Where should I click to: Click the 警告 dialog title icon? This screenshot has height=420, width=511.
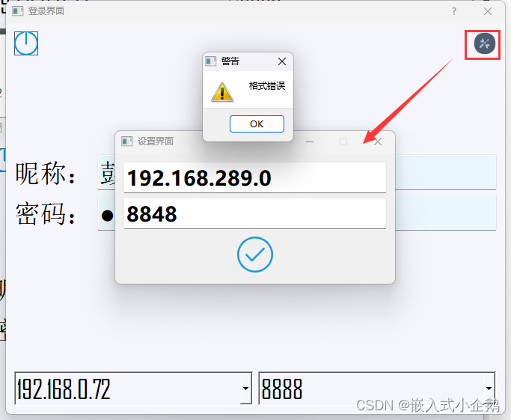[210, 61]
